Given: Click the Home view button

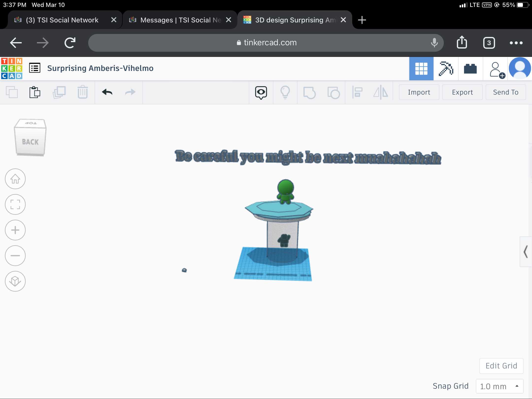Looking at the screenshot, I should 15,179.
